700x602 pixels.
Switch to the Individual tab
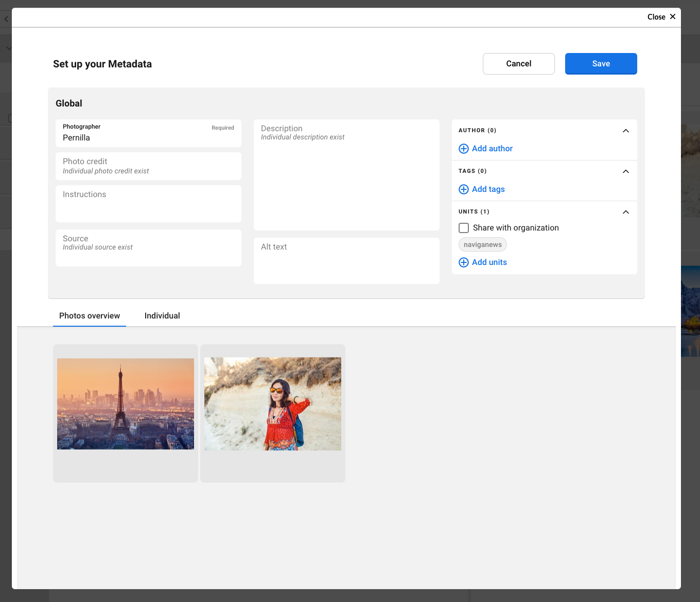162,316
